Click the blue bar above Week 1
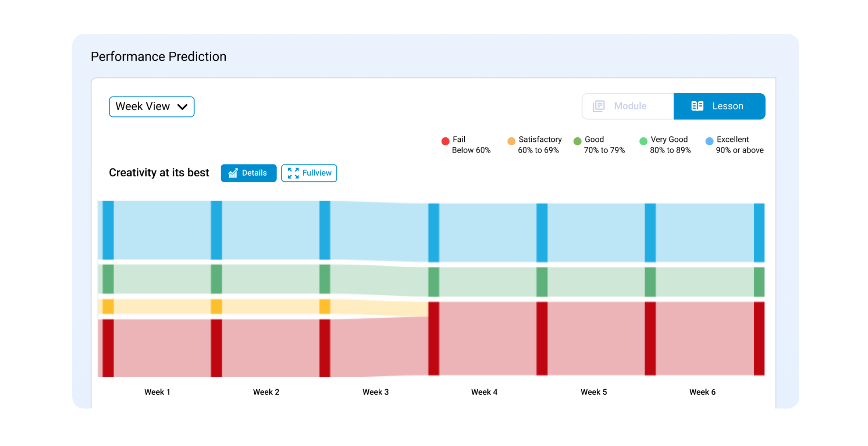Screen dimensions: 868x446 (x=108, y=230)
